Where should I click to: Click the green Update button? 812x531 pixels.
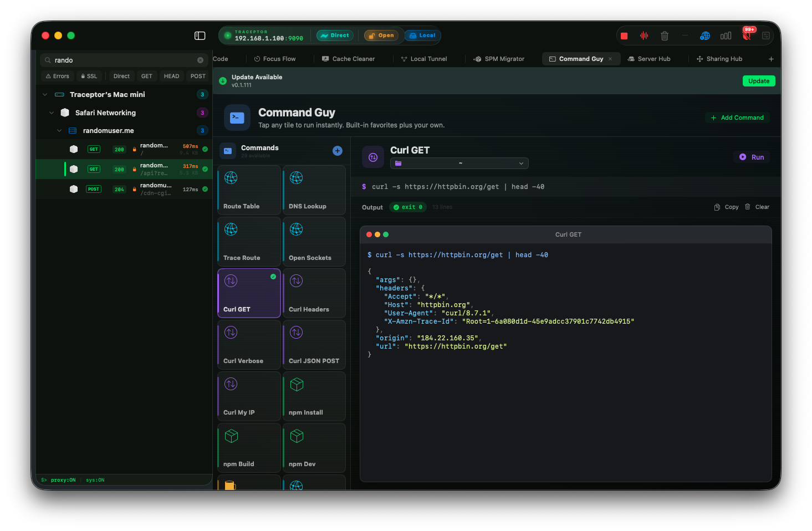click(759, 81)
